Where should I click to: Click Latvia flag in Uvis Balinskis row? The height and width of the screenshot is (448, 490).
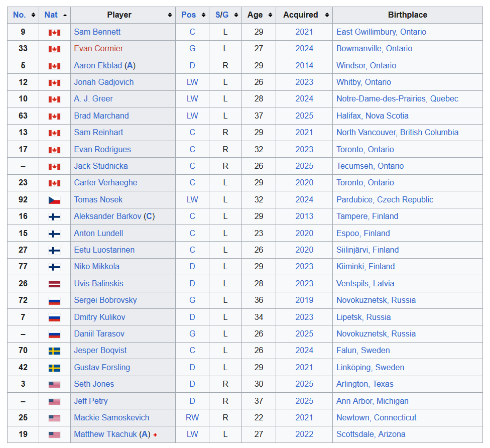click(54, 284)
